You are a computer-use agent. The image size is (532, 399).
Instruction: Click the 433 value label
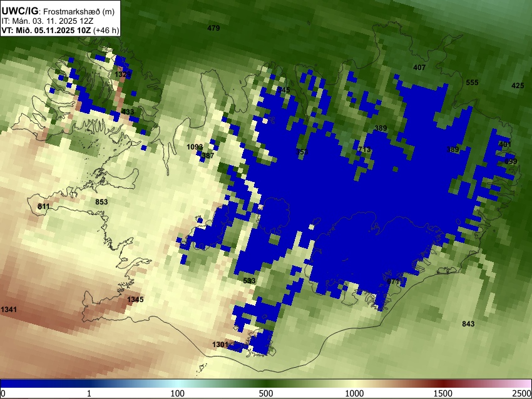coord(128,111)
